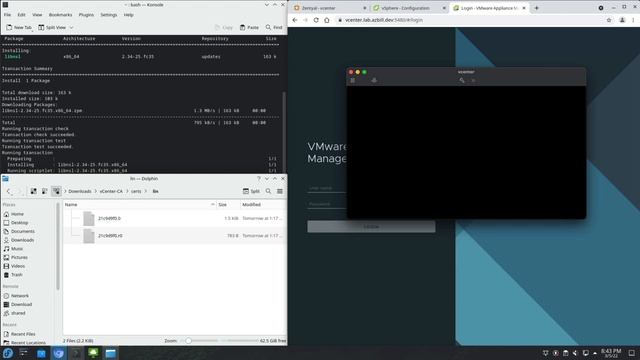Click the VMware login button

pyautogui.click(x=371, y=227)
